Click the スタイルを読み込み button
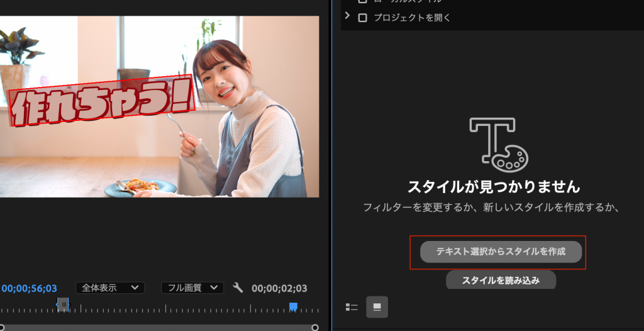This screenshot has width=644, height=331. [501, 280]
